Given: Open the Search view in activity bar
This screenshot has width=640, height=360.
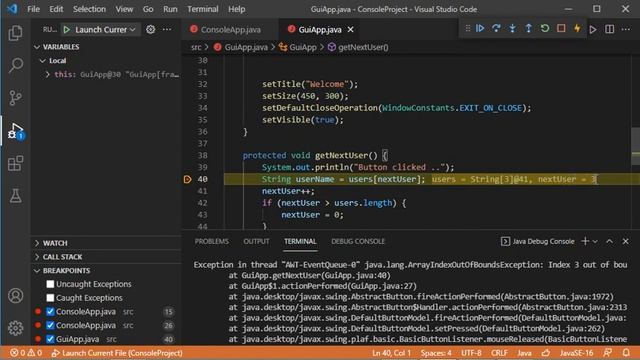Looking at the screenshot, I should tap(16, 65).
